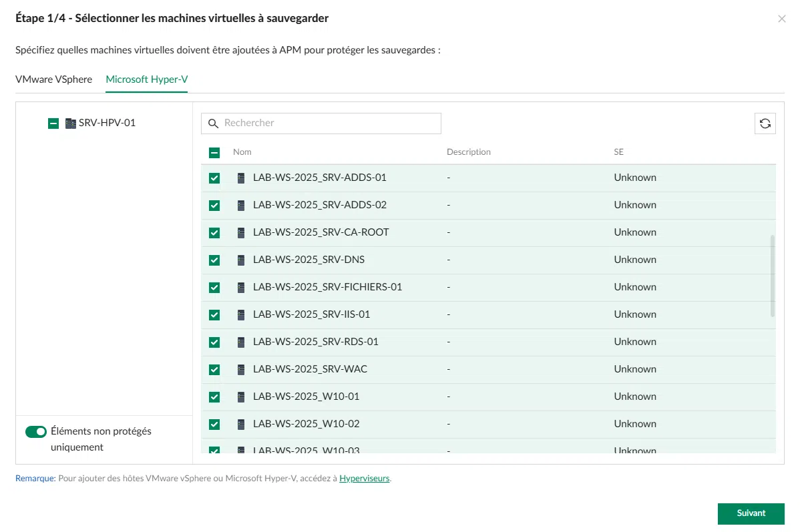Click the VM icon beside LAB-WS-2025_SRV-ADDS-01
The width and height of the screenshot is (800, 532).
[x=241, y=178]
